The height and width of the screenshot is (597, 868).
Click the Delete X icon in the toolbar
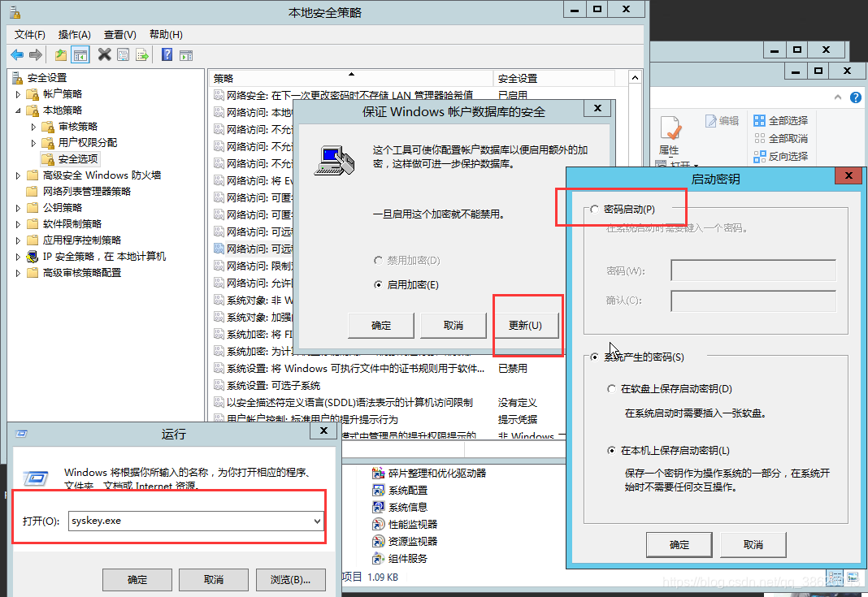[104, 54]
